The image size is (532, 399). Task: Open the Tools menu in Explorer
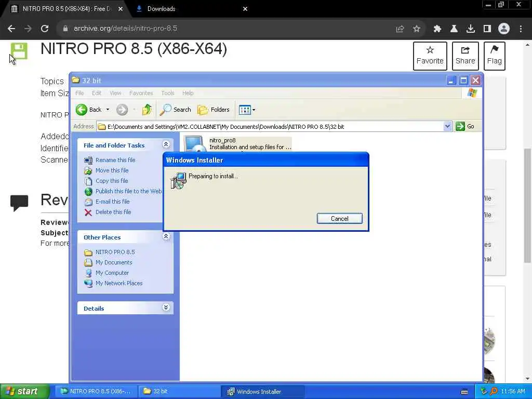(x=168, y=93)
